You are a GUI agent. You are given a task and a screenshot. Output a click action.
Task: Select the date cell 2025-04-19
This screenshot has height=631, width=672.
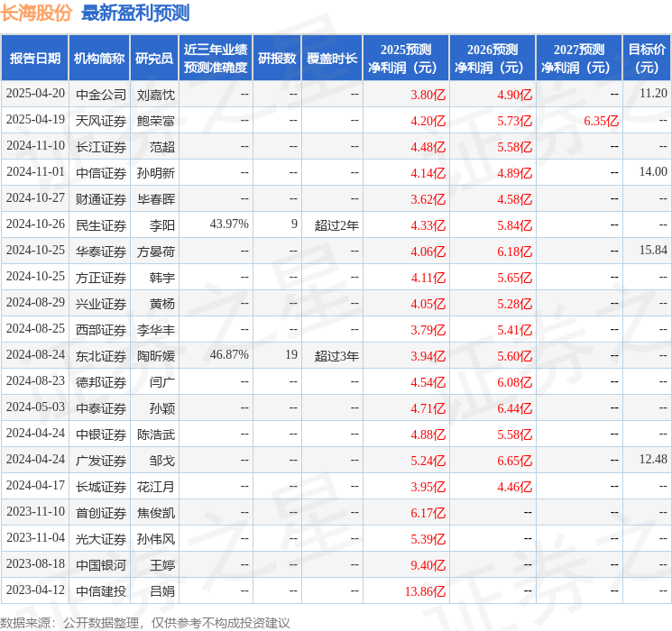(35, 120)
